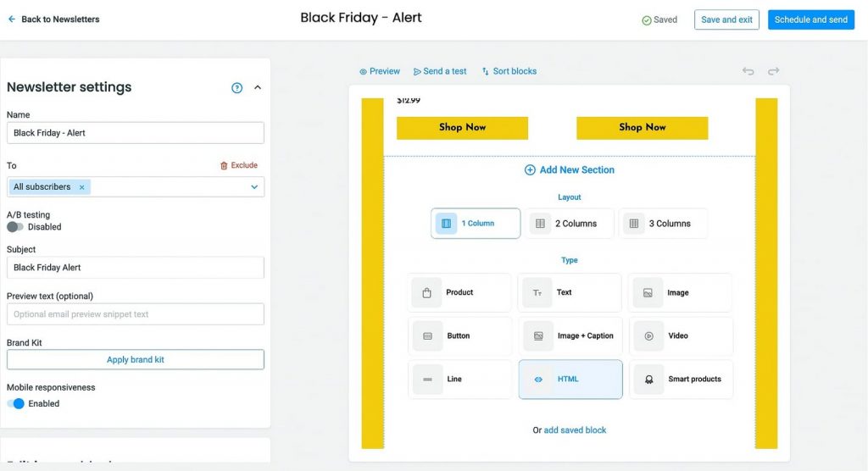Viewport: 868px width, 471px height.
Task: Click the Preview toolbar label text
Action: click(x=385, y=71)
